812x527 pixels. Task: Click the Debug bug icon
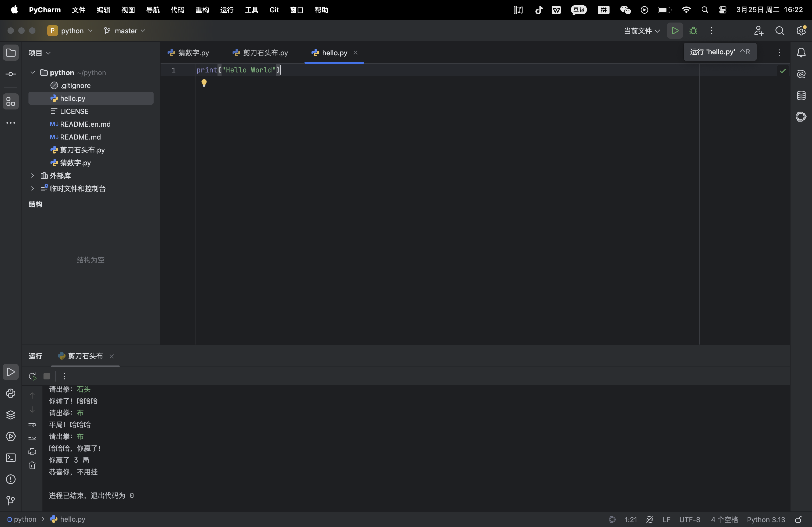coord(693,31)
